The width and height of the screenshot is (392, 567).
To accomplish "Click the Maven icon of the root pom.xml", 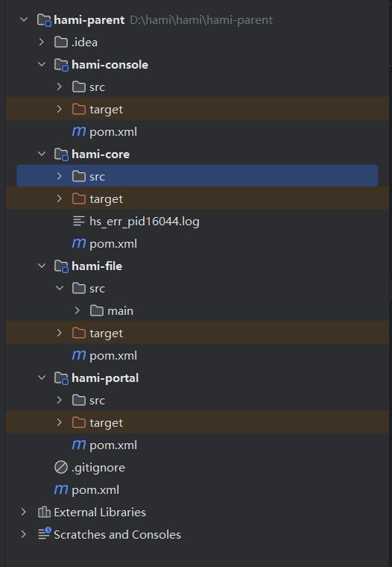I will pyautogui.click(x=61, y=489).
